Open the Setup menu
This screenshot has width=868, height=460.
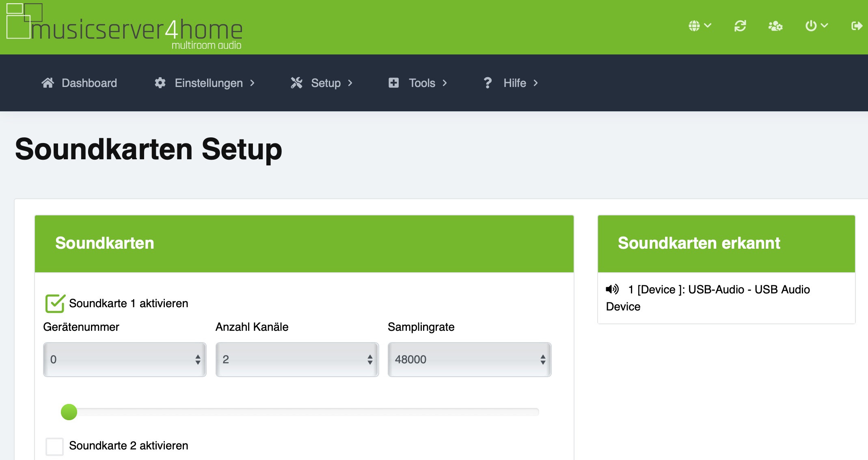coord(326,83)
